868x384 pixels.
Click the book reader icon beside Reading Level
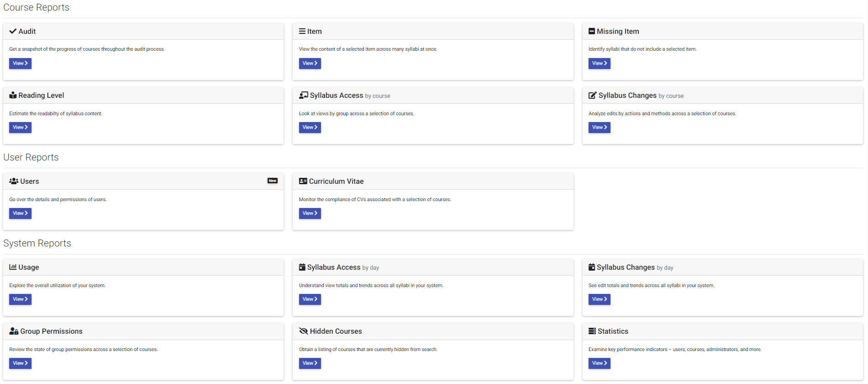tap(13, 95)
